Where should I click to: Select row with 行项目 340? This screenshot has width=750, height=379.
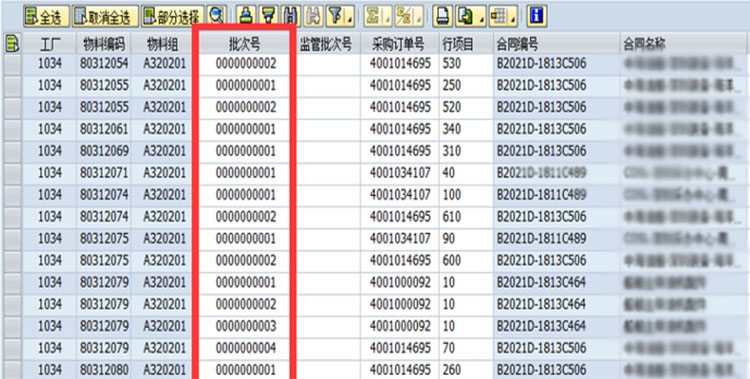coord(13,129)
